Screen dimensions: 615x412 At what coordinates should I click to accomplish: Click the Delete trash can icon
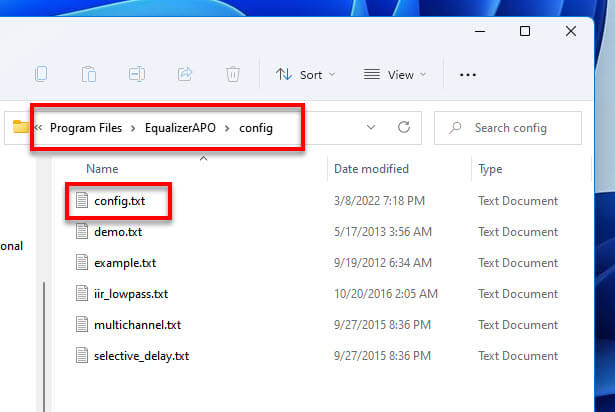233,74
